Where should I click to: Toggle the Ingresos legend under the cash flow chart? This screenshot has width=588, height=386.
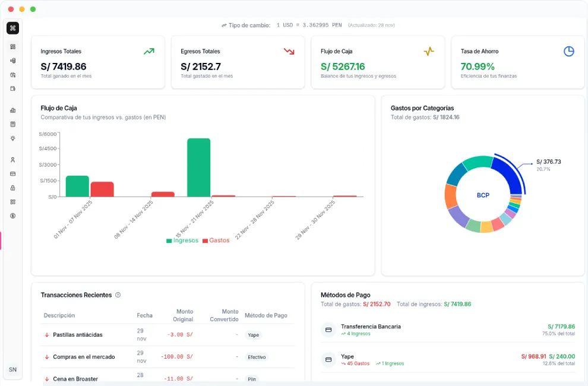tap(182, 240)
